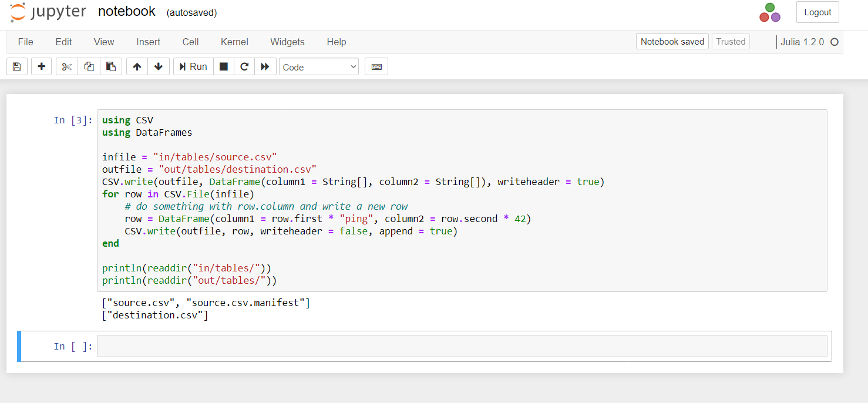Click the println readdir out/tables line
The width and height of the screenshot is (868, 403).
tap(189, 280)
